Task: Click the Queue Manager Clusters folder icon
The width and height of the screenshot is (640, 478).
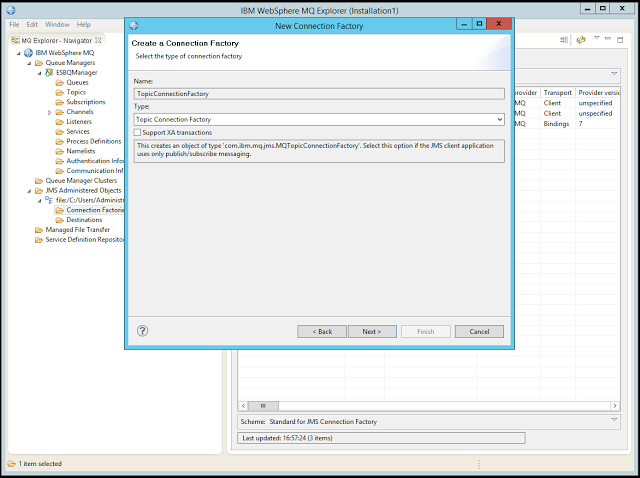Action: pyautogui.click(x=39, y=180)
